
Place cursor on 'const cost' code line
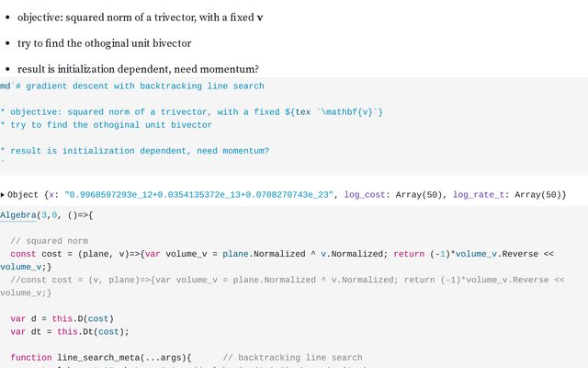(277, 260)
